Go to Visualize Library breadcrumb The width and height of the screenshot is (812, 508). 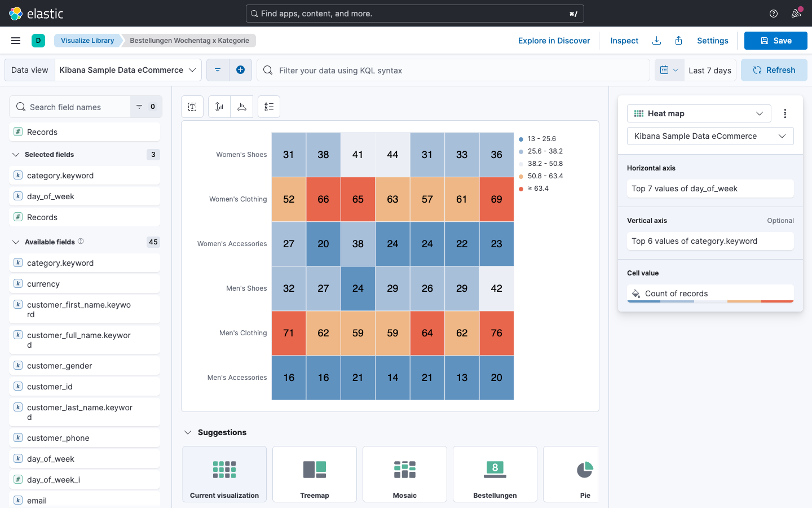coord(87,41)
